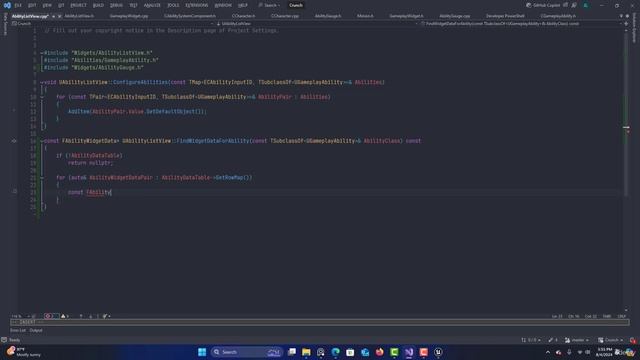
Task: Close the AbilityListView.cpp tab
Action: [x=59, y=16]
